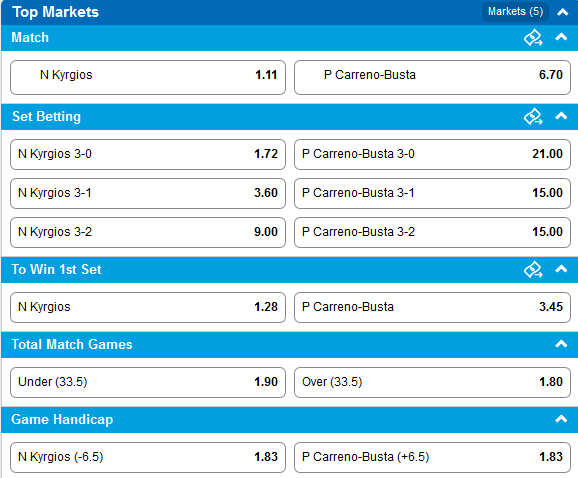Image resolution: width=578 pixels, height=478 pixels.
Task: Select P Carreno-Busta match odds 6.70
Action: pyautogui.click(x=432, y=77)
